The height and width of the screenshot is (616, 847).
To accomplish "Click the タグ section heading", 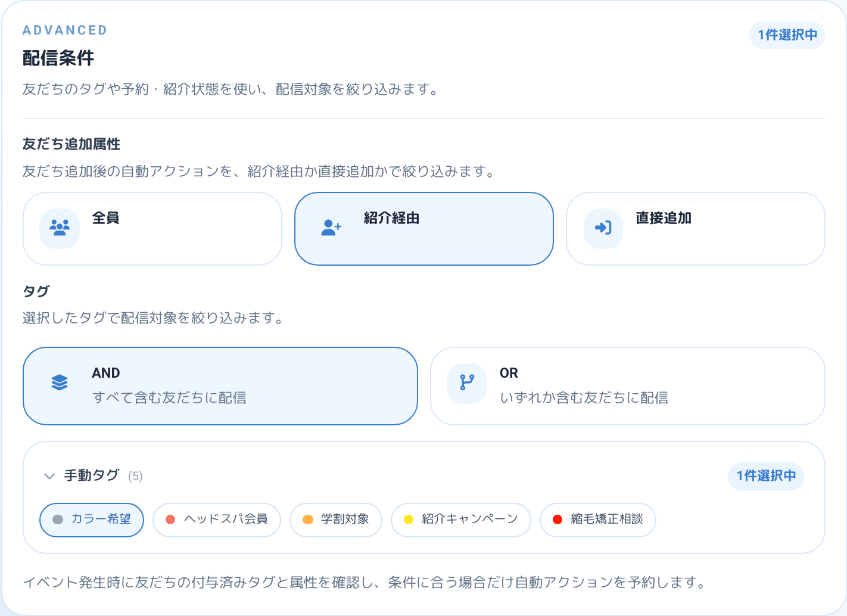I will click(36, 291).
